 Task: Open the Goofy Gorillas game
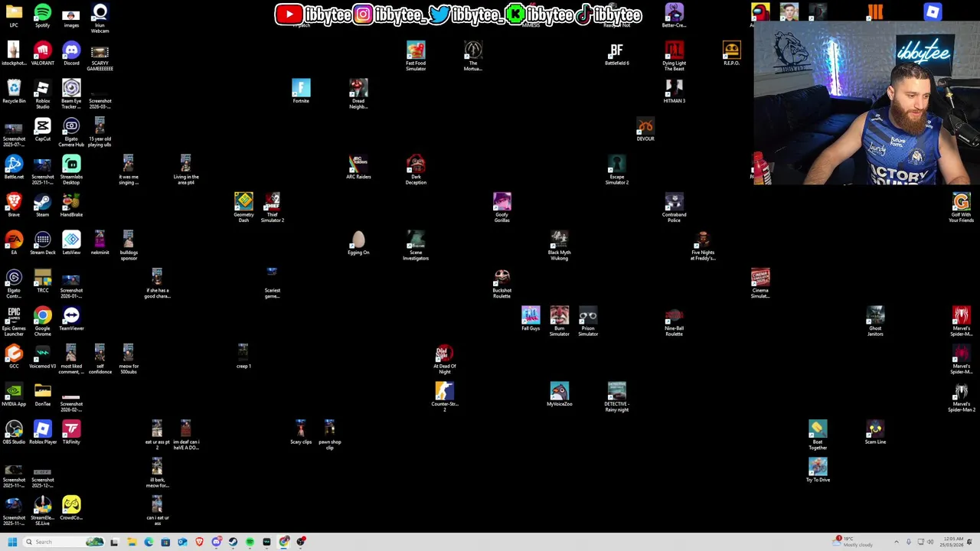tap(501, 207)
